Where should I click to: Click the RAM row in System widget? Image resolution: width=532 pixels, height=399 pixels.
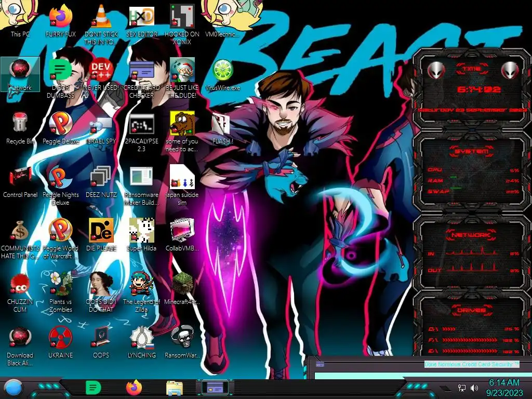(473, 181)
